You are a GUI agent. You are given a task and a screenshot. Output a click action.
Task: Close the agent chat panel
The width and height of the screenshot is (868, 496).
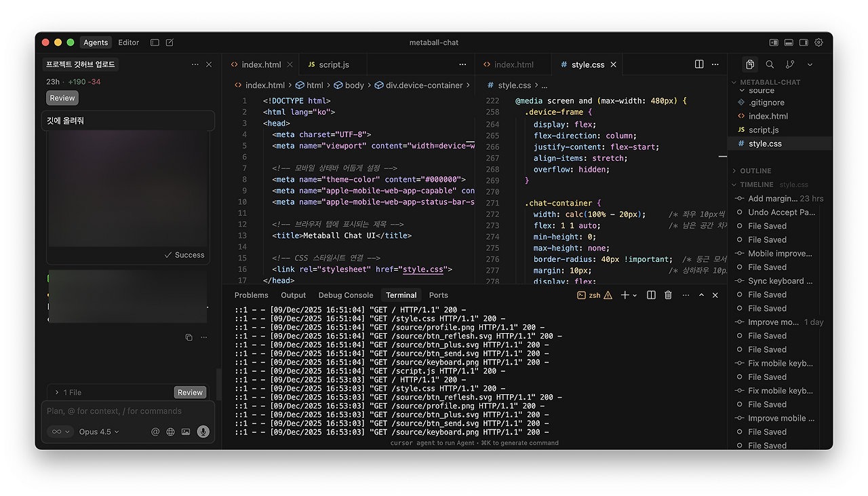(209, 64)
